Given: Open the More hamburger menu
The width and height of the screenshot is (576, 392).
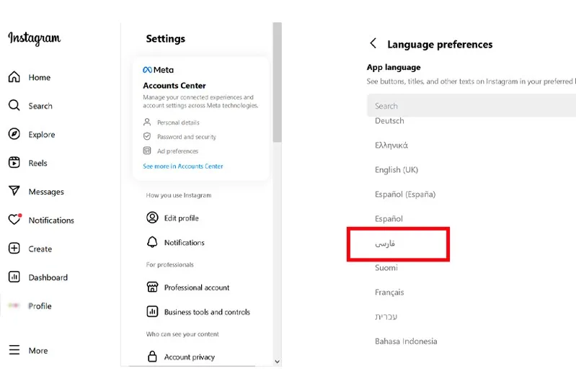Looking at the screenshot, I should (14, 350).
